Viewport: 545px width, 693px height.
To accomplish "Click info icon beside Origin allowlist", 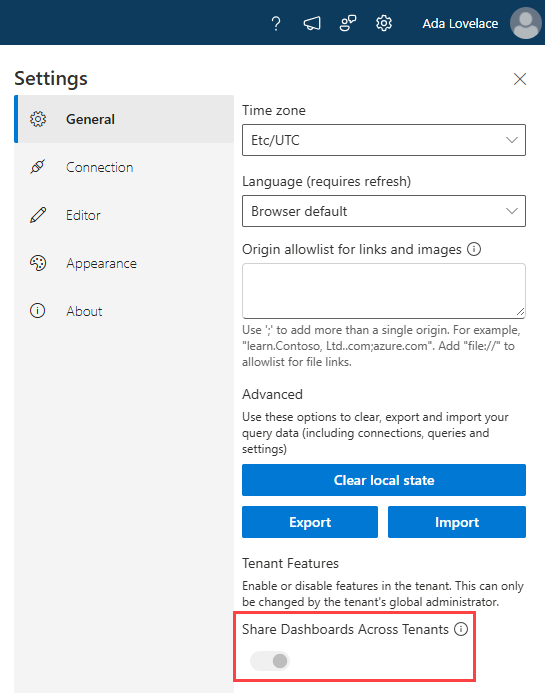I will click(x=474, y=249).
